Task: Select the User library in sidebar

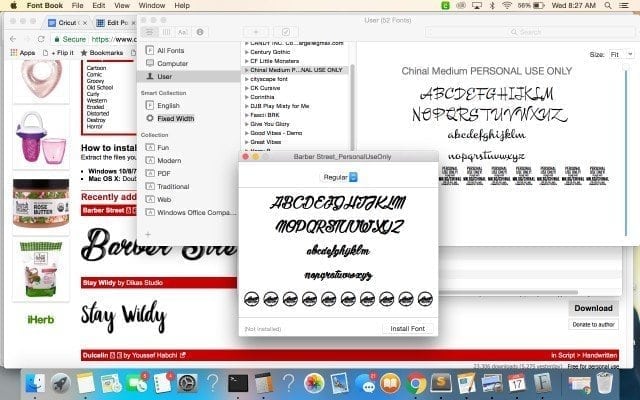Action: tap(189, 76)
